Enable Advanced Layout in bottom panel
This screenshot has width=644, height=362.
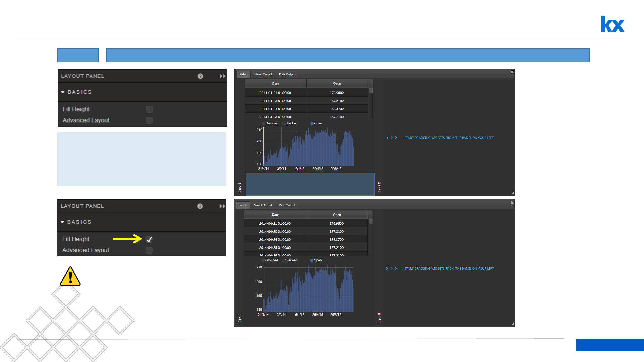click(x=149, y=250)
